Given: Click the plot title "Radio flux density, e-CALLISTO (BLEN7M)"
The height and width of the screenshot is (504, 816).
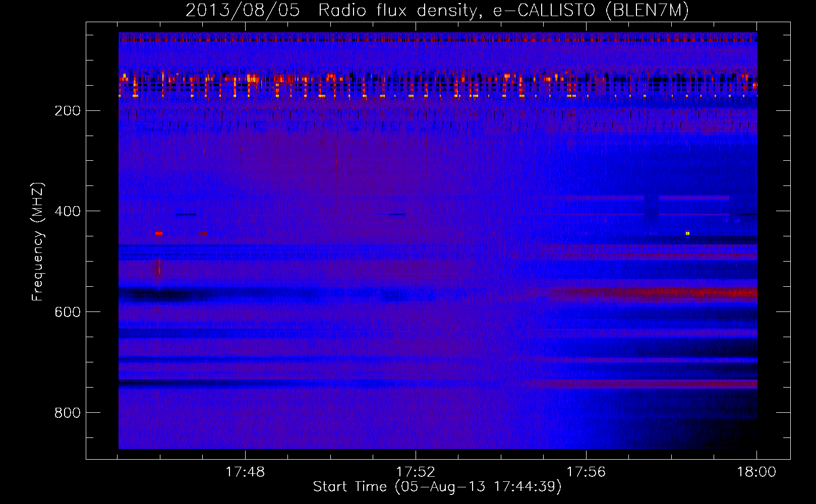Looking at the screenshot, I should click(503, 11).
